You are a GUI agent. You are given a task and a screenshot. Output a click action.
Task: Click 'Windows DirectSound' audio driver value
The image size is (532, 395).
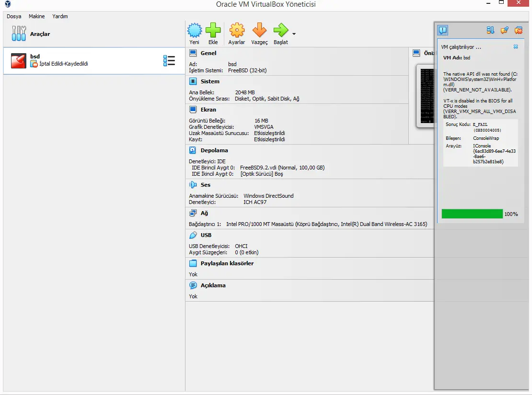point(268,196)
